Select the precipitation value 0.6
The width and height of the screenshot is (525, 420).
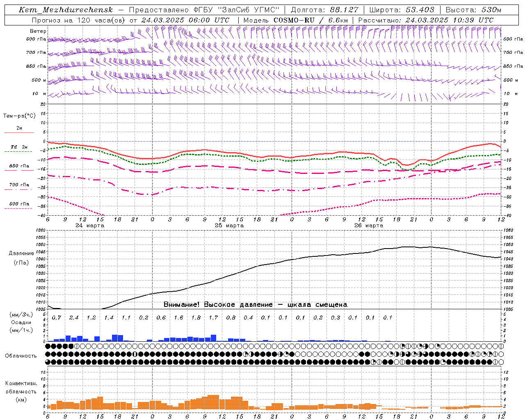(x=161, y=317)
